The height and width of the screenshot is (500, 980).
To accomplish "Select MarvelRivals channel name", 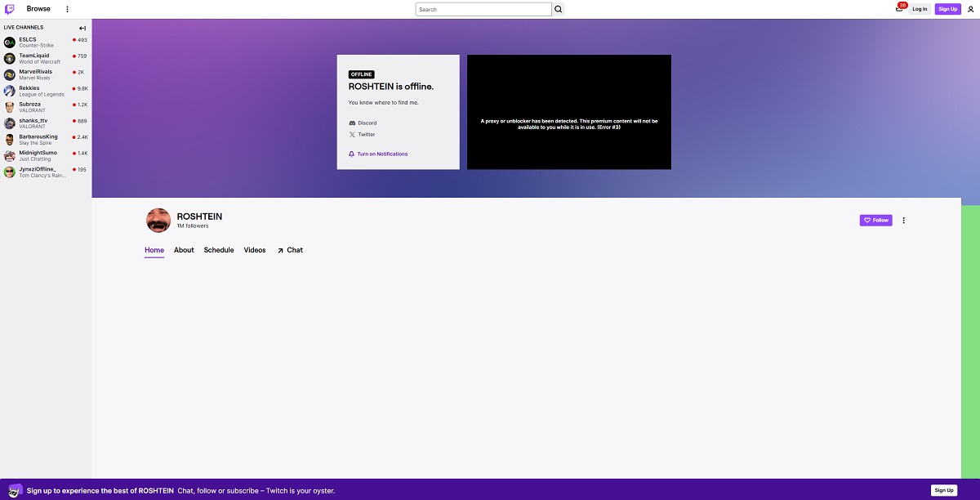I will [x=36, y=71].
